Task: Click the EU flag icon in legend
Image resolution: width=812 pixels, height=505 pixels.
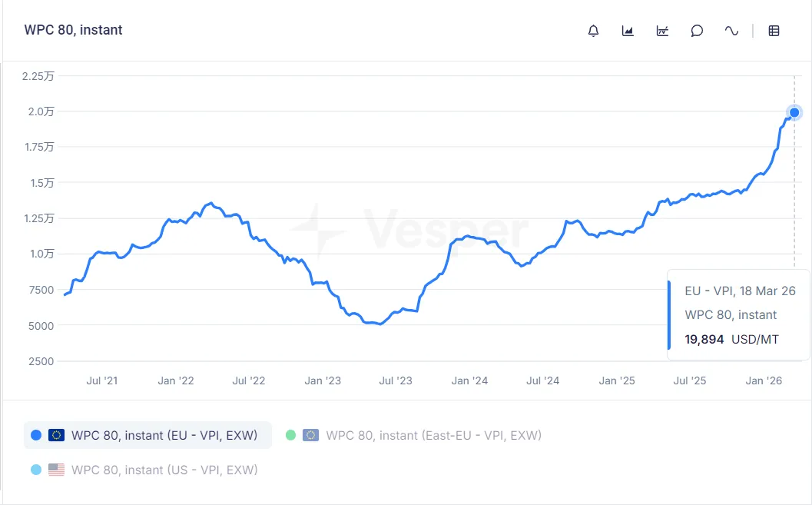Action: click(x=56, y=435)
